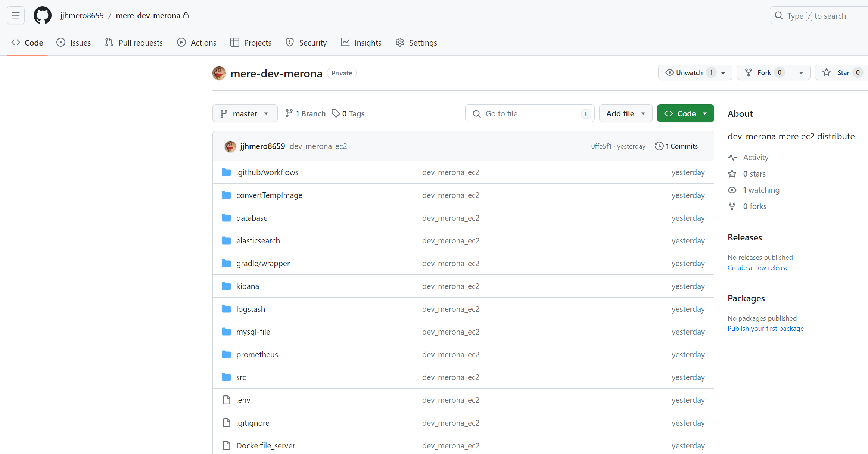Expand the green Code dropdown
Viewport: 868px width, 454px height.
685,113
